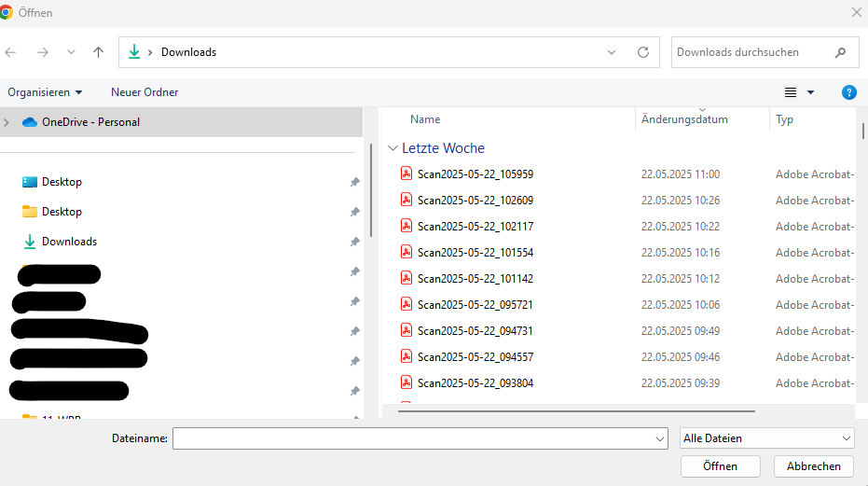Click the Abbrechen button

813,466
